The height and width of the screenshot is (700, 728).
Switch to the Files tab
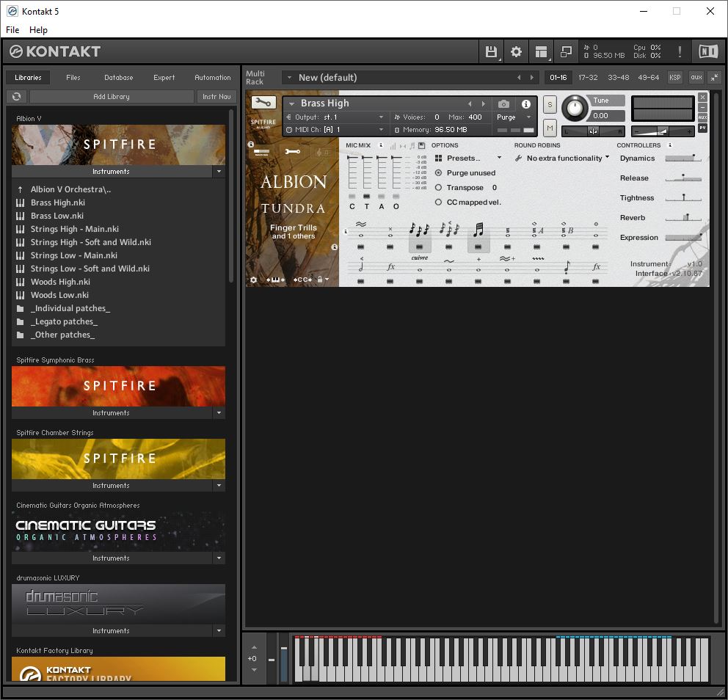pos(73,78)
